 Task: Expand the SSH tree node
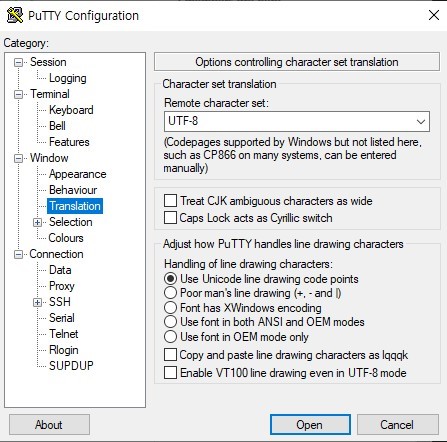[37, 302]
